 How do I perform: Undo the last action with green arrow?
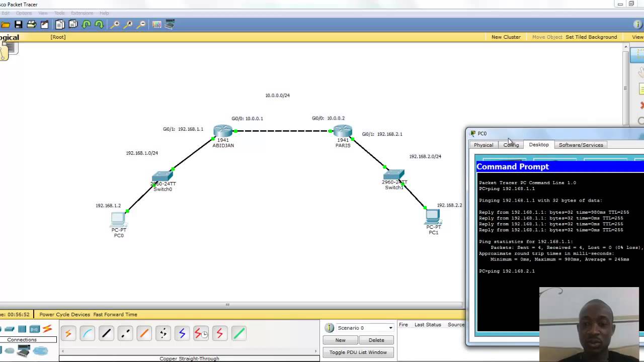coord(86,24)
